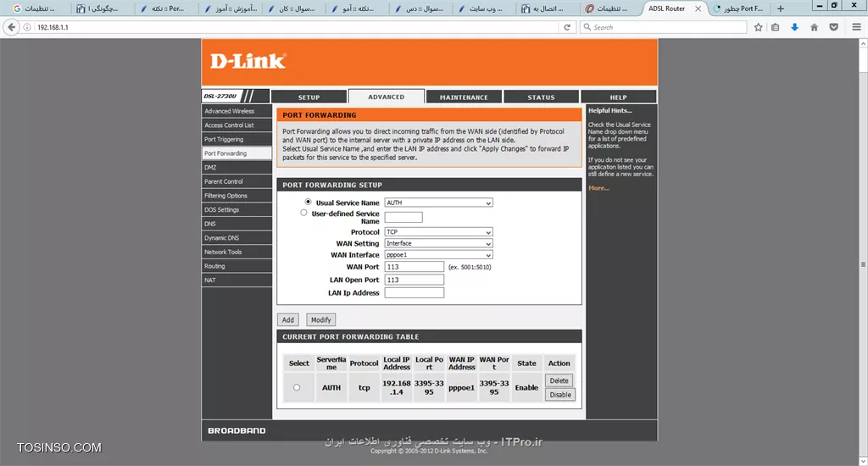Open the Protocol TCP dropdown
Screen dimensions: 868x466
438,232
